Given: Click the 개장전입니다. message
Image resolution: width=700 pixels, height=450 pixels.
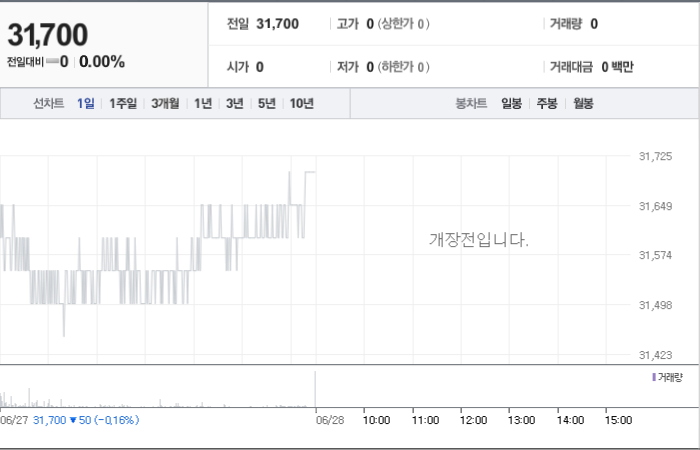Looking at the screenshot, I should [x=479, y=240].
